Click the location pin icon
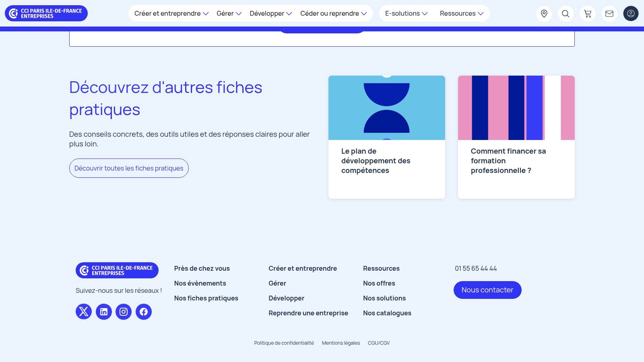 pos(544,13)
